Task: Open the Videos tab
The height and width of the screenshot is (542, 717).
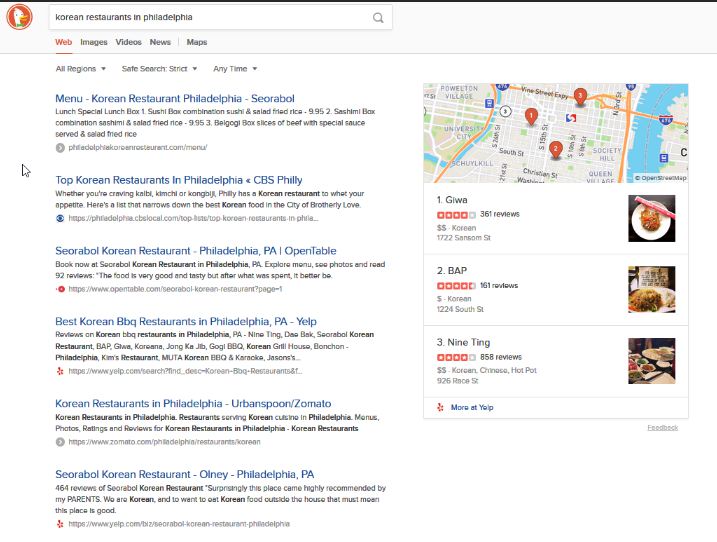Action: [x=128, y=42]
